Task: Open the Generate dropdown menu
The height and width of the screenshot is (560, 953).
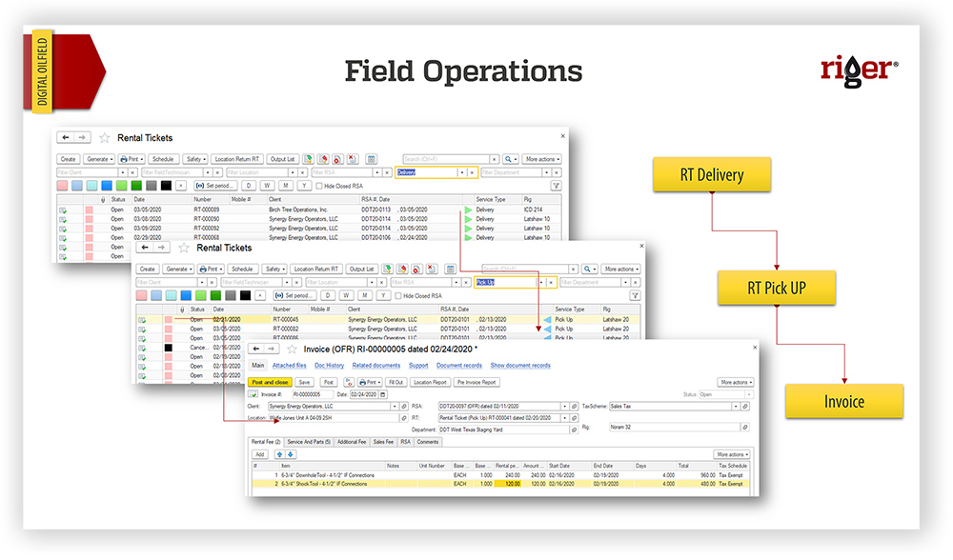Action: click(99, 160)
